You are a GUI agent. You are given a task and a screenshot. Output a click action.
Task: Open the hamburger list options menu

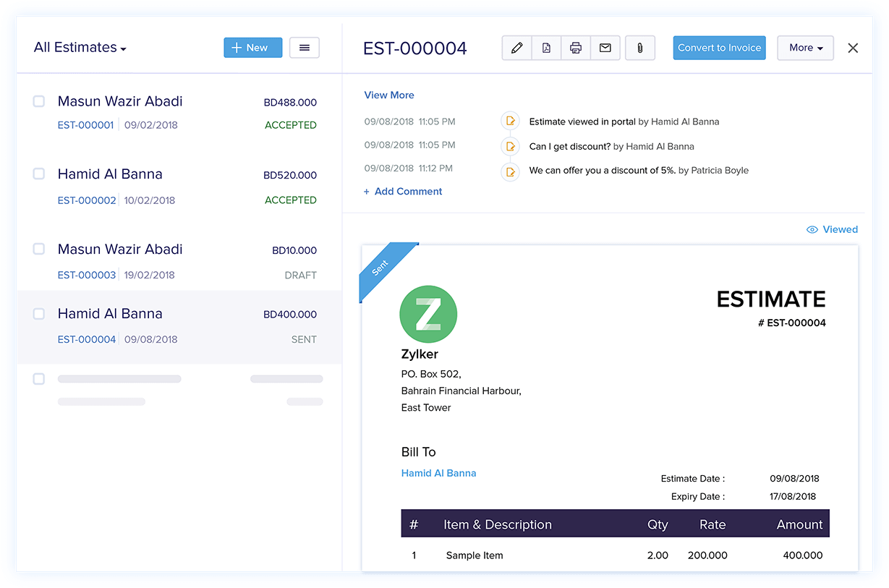(305, 48)
